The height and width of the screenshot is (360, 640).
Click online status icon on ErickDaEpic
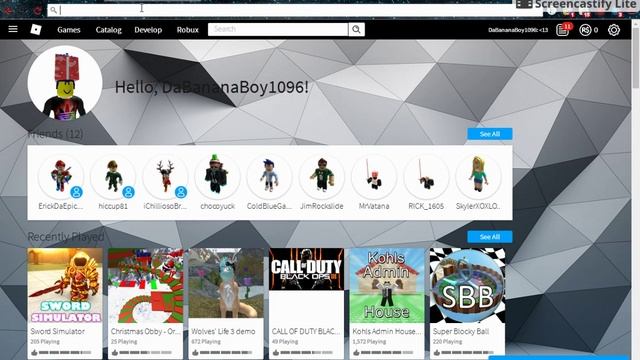[76, 192]
